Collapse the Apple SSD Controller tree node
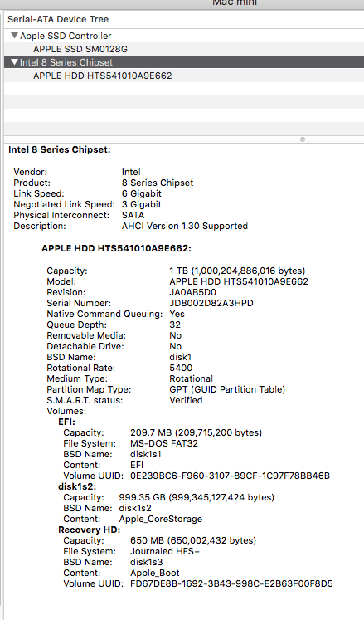 (14, 36)
